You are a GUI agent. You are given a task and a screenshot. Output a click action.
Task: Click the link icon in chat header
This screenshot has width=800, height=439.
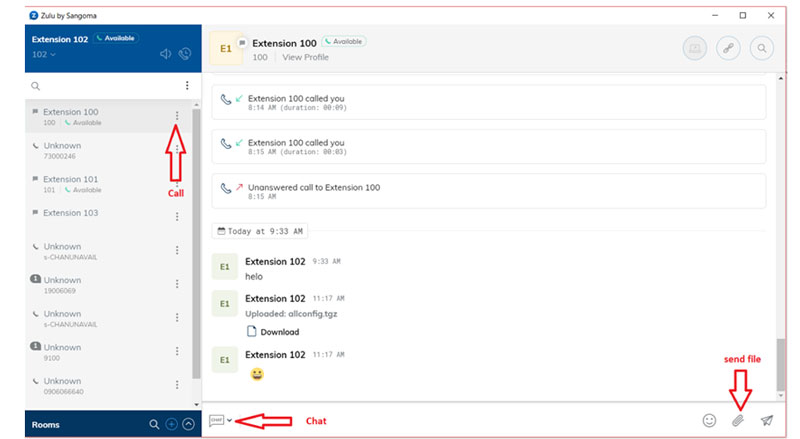[728, 47]
